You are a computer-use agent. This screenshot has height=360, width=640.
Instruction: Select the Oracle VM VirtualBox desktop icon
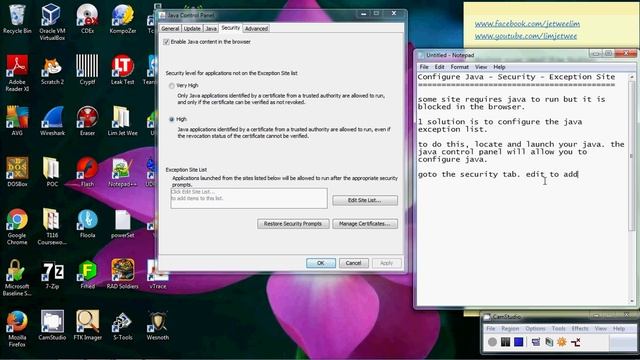52,22
